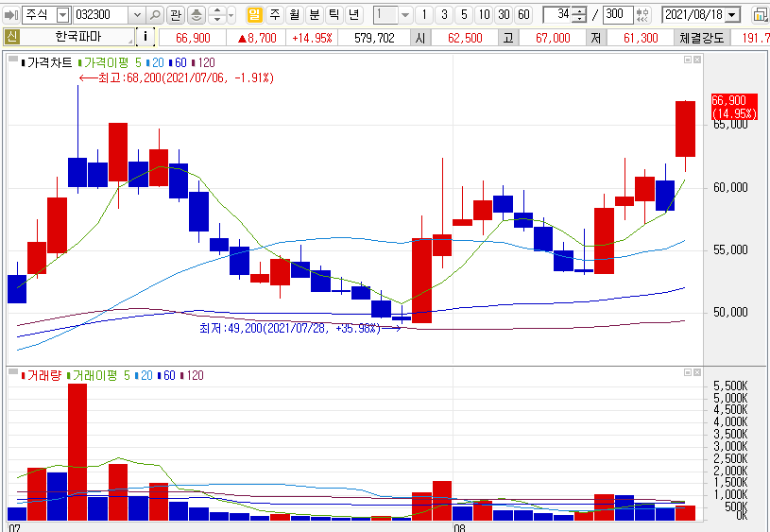This screenshot has width=770, height=532.
Task: Click the opening price 62,500
Action: [x=465, y=38]
